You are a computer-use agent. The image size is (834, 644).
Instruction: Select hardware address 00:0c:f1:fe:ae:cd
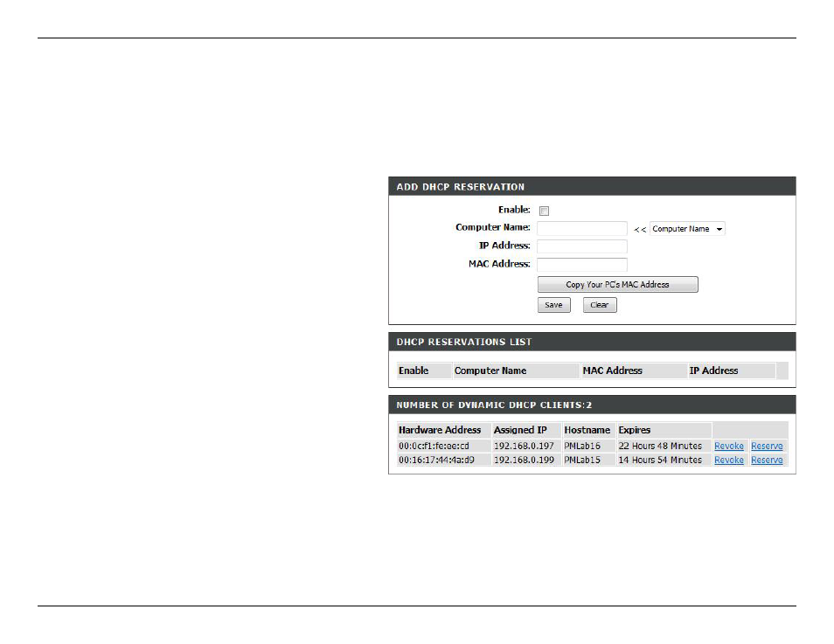434,446
